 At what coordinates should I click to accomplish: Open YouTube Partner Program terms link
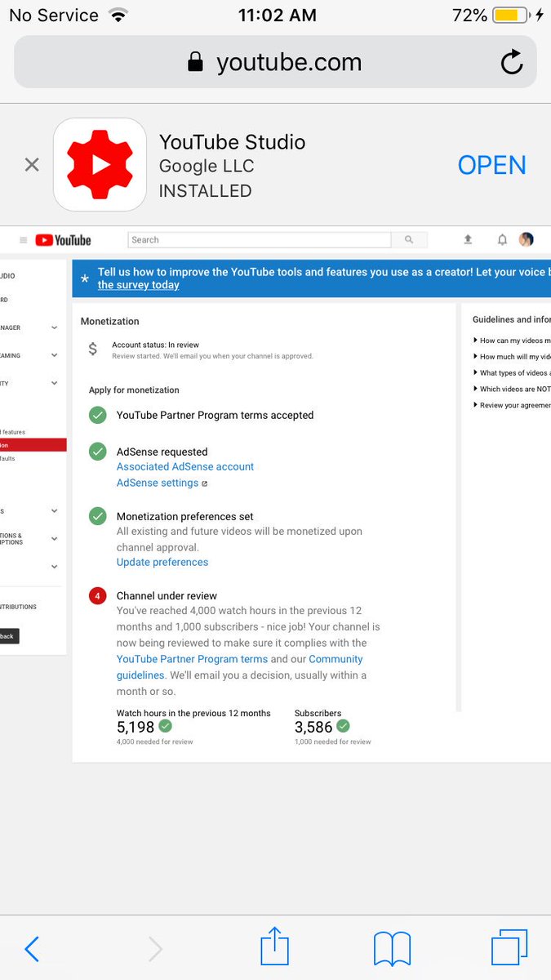pyautogui.click(x=192, y=659)
